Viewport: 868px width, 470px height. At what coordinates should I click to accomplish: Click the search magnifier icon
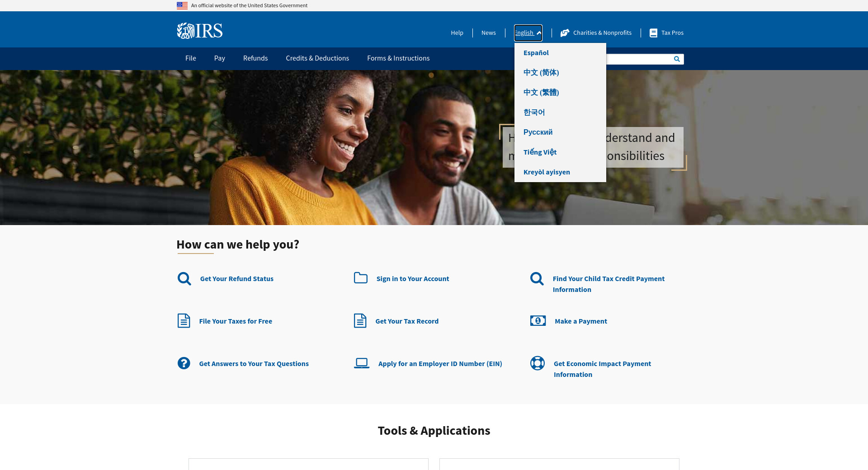[x=677, y=59]
